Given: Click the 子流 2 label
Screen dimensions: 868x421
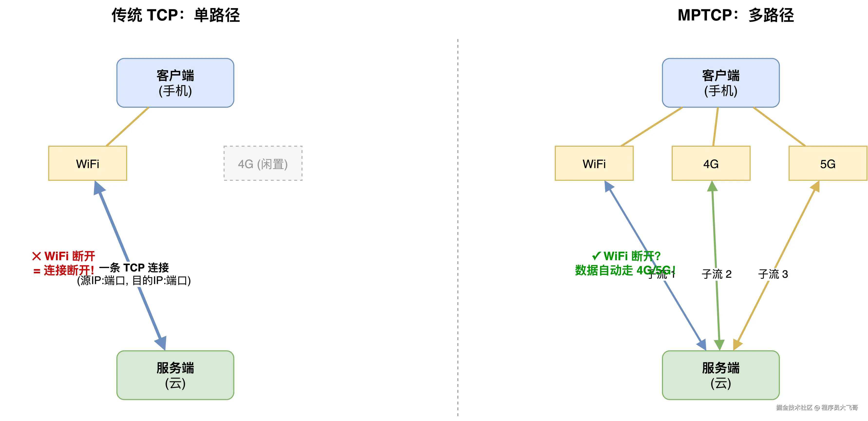Looking at the screenshot, I should [x=716, y=274].
